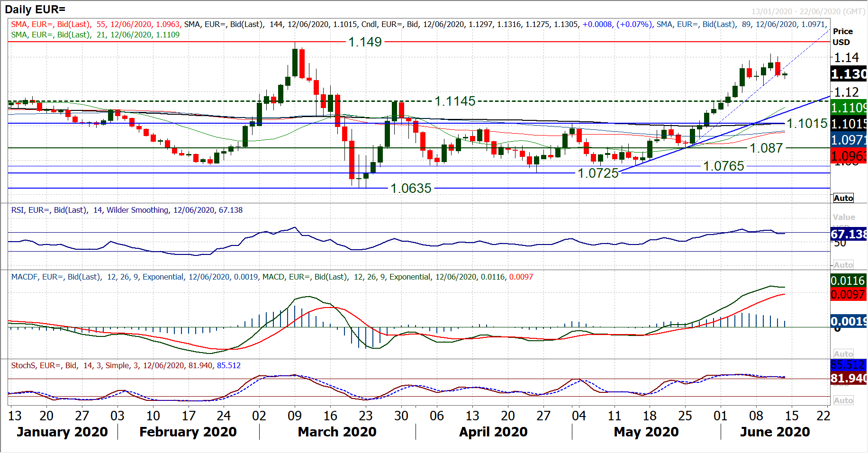Click the Auto button in the RSI panel
The width and height of the screenshot is (868, 453).
843,265
